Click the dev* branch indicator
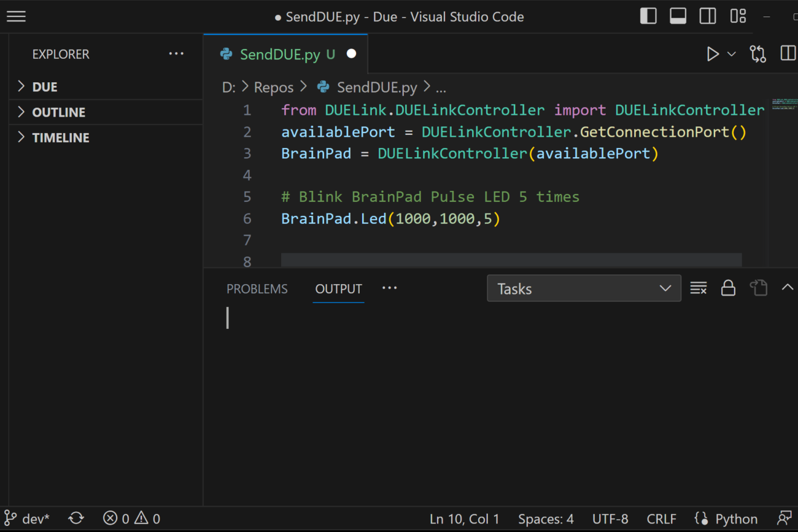Viewport: 798px width, 532px height. [x=28, y=519]
